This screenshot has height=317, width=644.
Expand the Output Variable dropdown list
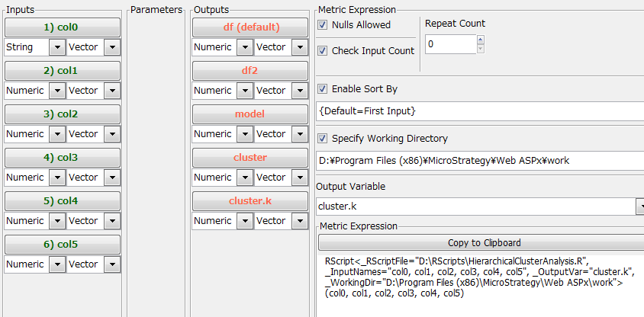pos(639,207)
